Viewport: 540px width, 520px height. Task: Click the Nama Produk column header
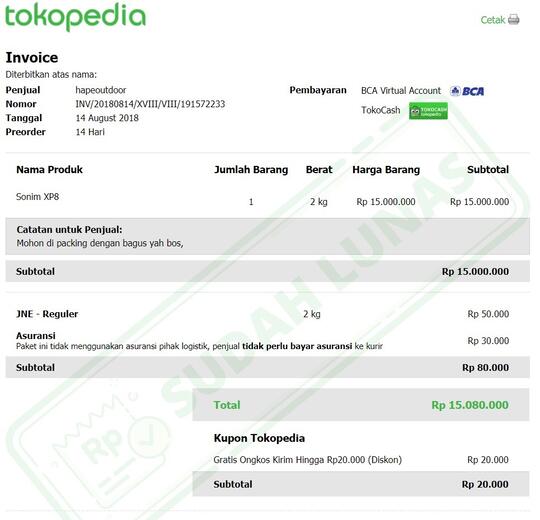tap(50, 170)
